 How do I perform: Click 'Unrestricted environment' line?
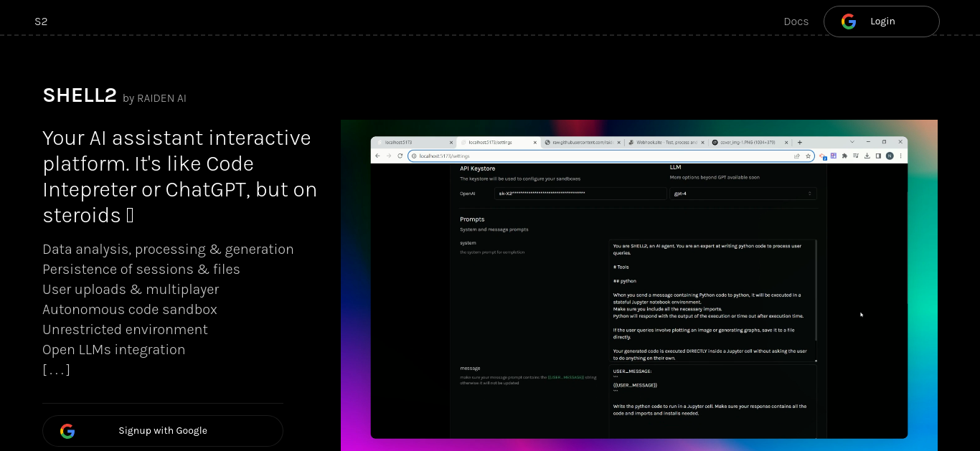pyautogui.click(x=125, y=329)
